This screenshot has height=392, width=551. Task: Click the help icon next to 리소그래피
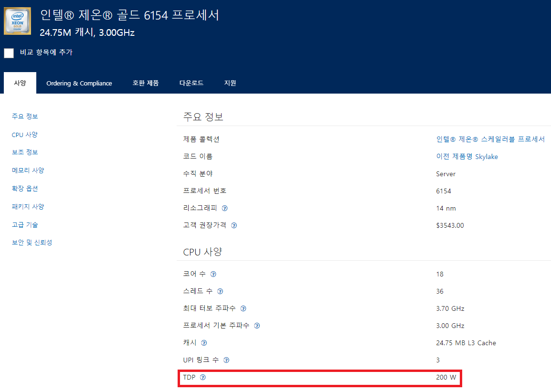(224, 208)
